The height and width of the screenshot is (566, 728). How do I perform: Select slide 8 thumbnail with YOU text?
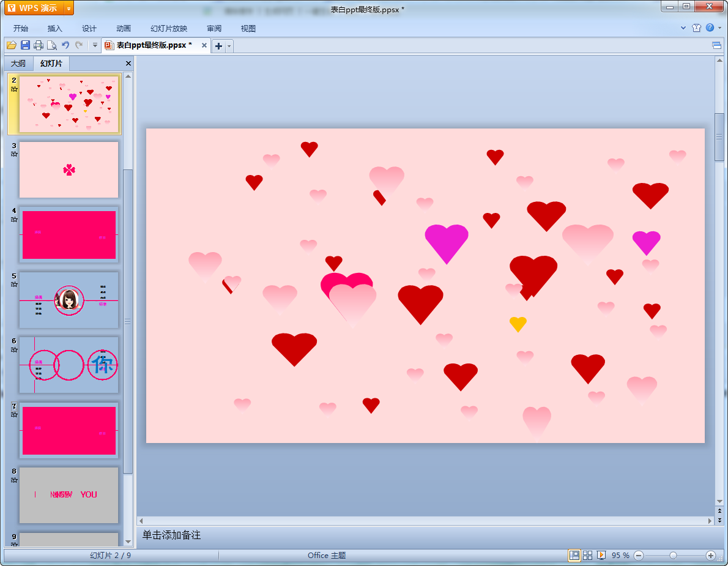point(69,496)
